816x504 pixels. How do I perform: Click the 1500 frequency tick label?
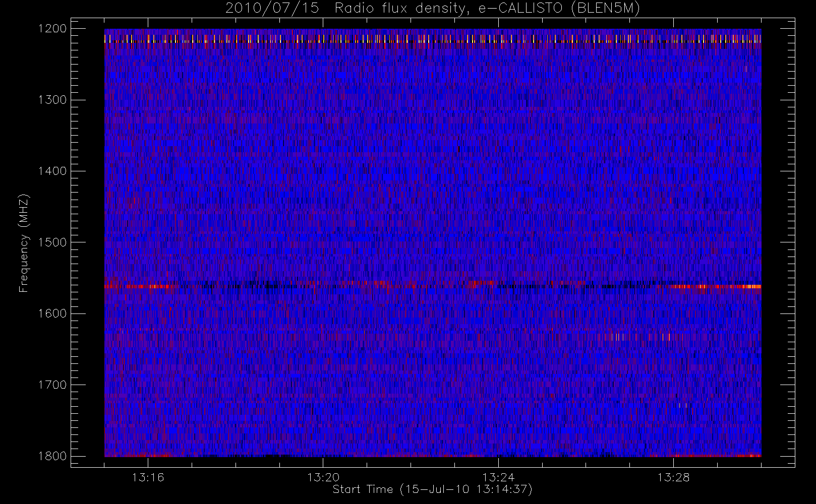coord(52,242)
